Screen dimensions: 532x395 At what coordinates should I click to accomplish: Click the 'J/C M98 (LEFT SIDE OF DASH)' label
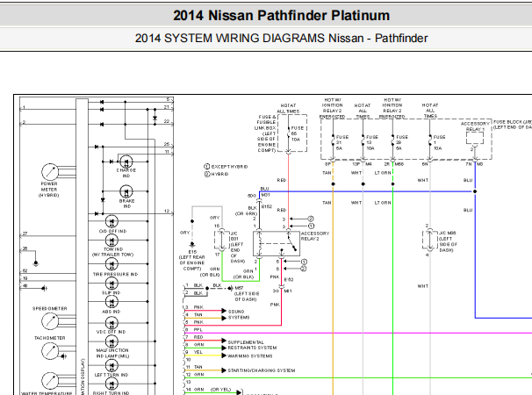tap(448, 241)
